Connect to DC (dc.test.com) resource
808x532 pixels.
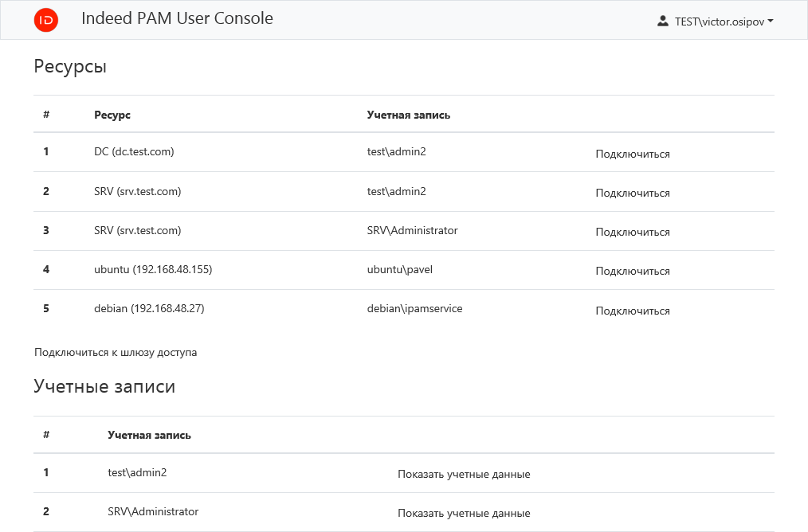point(632,154)
